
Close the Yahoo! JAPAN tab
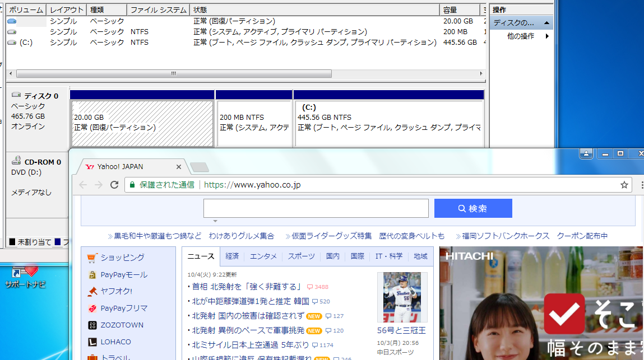click(179, 167)
